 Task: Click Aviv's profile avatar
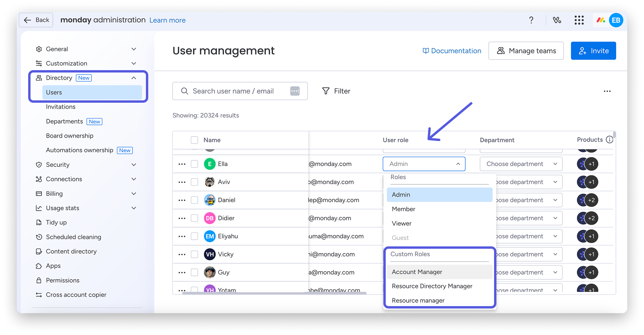click(210, 182)
